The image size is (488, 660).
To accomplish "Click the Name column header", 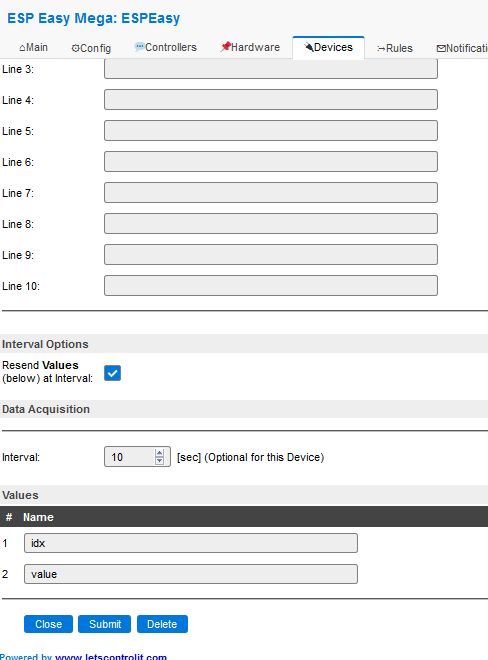I will [38, 517].
